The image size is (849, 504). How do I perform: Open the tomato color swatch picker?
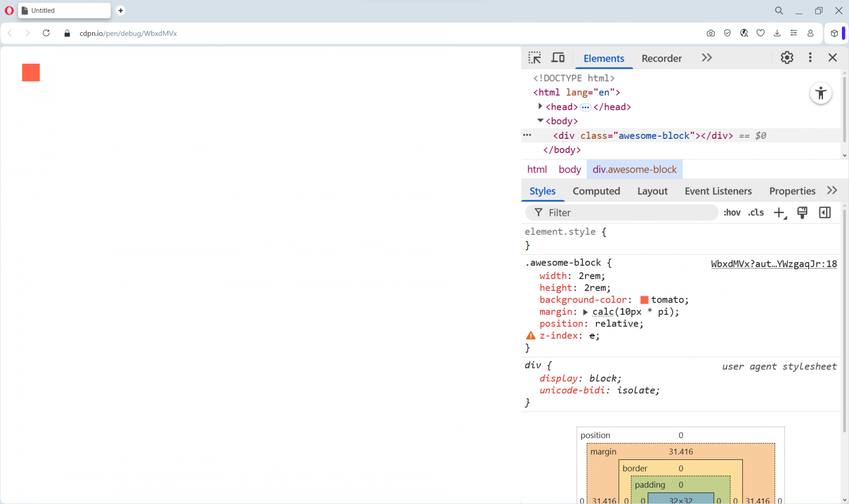coord(644,300)
